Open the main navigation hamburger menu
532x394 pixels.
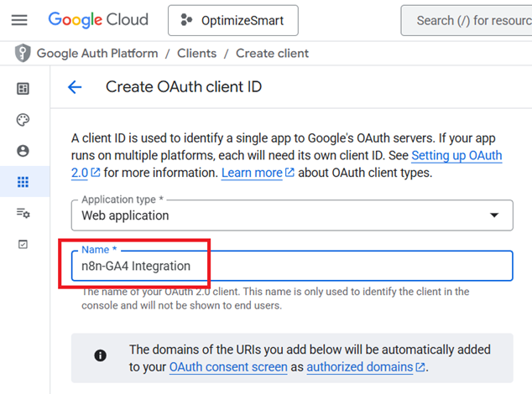[18, 20]
